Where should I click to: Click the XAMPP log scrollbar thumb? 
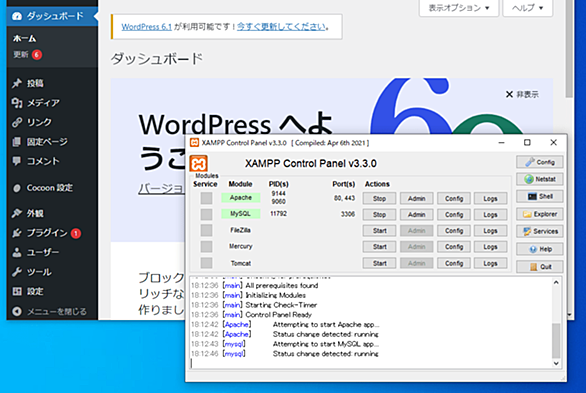(x=556, y=340)
